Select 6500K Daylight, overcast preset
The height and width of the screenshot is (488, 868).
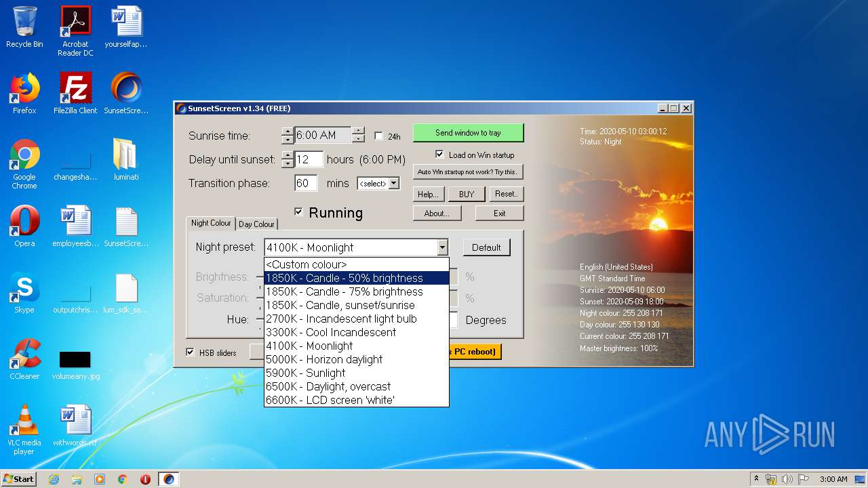pos(356,386)
